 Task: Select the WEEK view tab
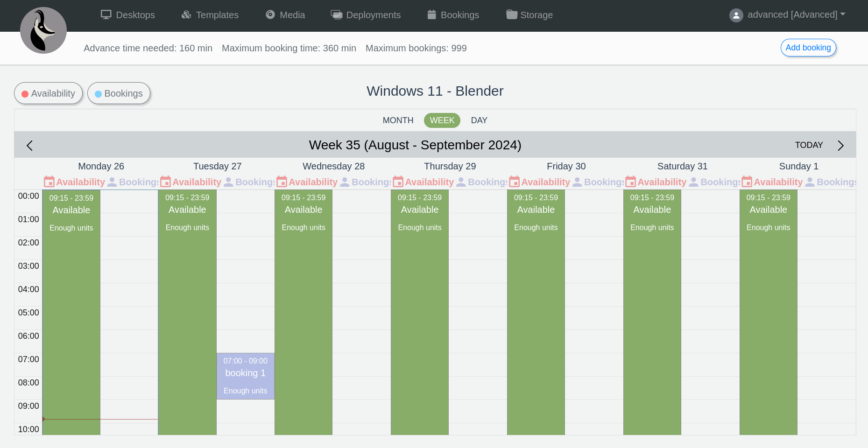click(x=442, y=120)
